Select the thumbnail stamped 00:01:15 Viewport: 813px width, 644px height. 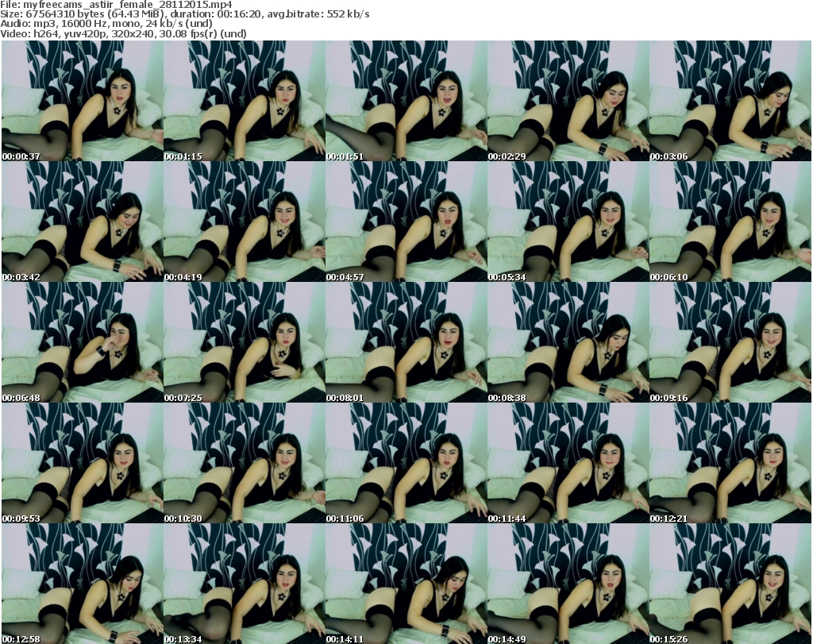point(245,101)
